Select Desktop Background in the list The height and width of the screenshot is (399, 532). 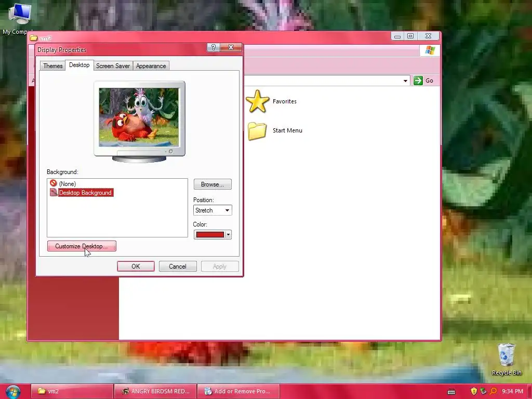pyautogui.click(x=85, y=193)
